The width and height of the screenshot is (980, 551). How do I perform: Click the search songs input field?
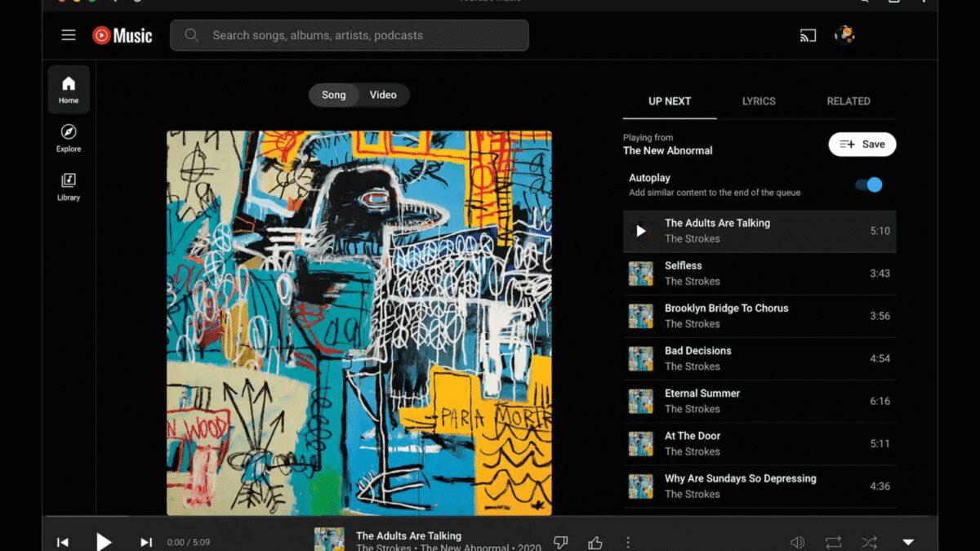coord(359,35)
